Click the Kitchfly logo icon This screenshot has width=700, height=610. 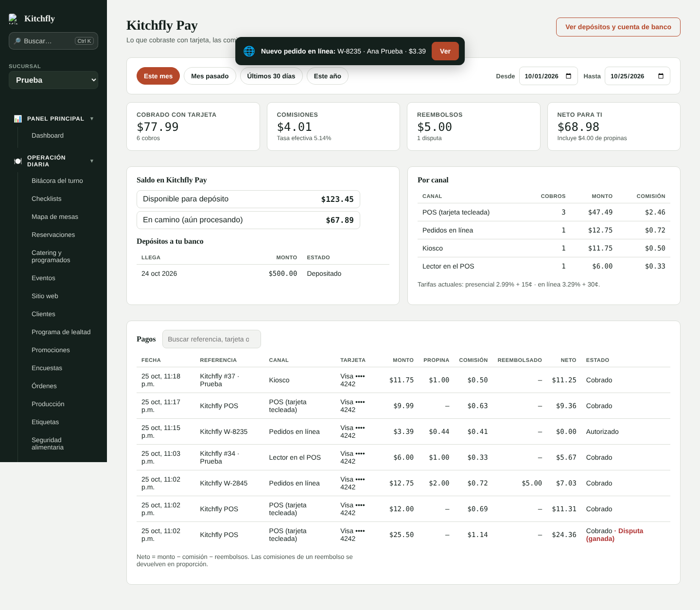pyautogui.click(x=14, y=19)
